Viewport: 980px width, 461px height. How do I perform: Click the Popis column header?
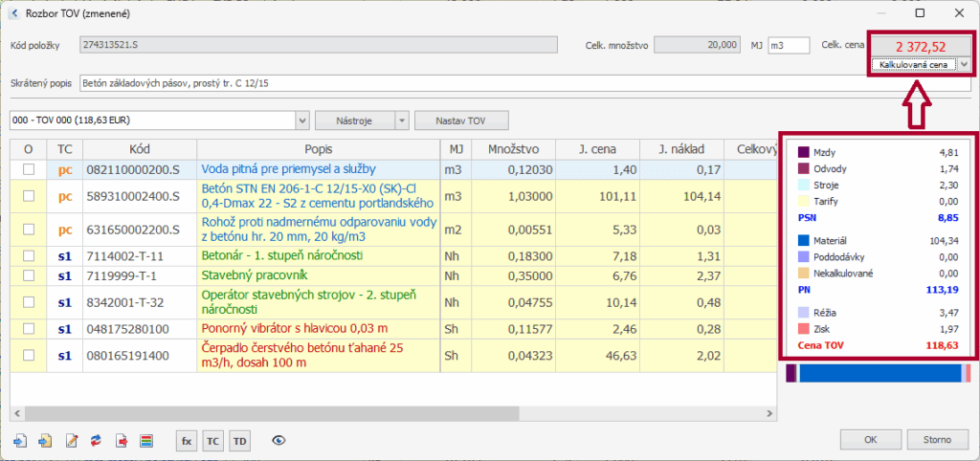point(318,149)
